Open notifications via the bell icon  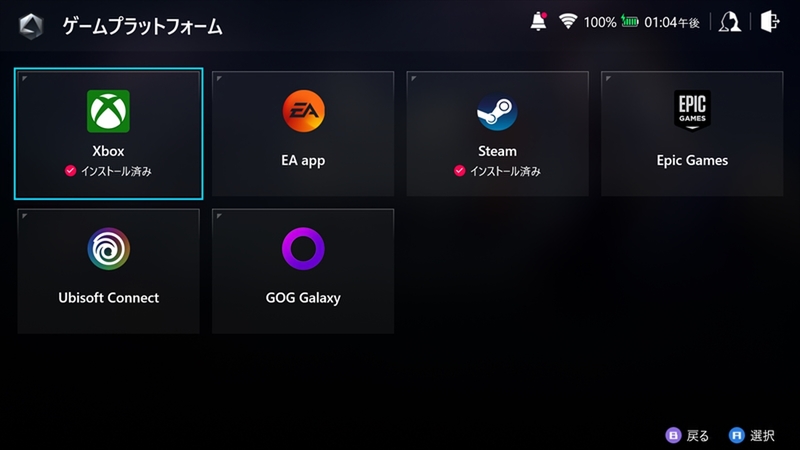tap(538, 21)
